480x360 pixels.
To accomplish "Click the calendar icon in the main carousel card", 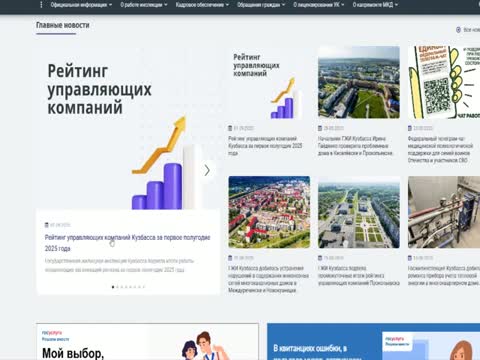I will (47, 225).
